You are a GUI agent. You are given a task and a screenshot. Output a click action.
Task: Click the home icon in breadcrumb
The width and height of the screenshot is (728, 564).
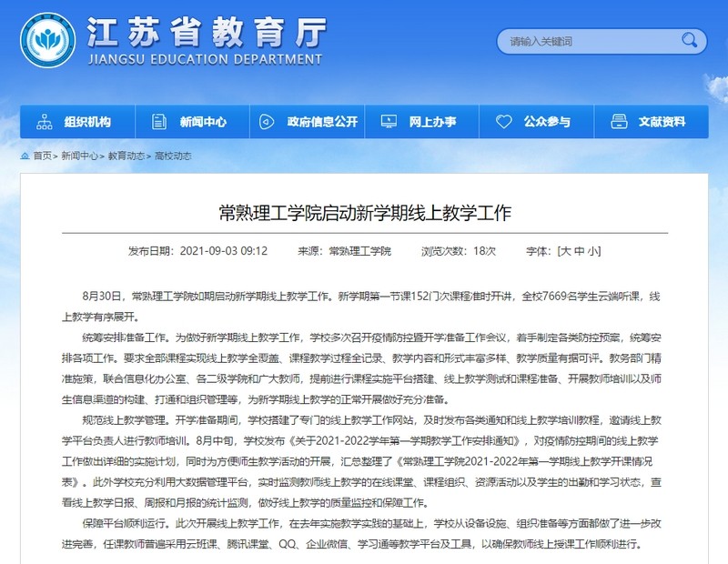pos(25,156)
